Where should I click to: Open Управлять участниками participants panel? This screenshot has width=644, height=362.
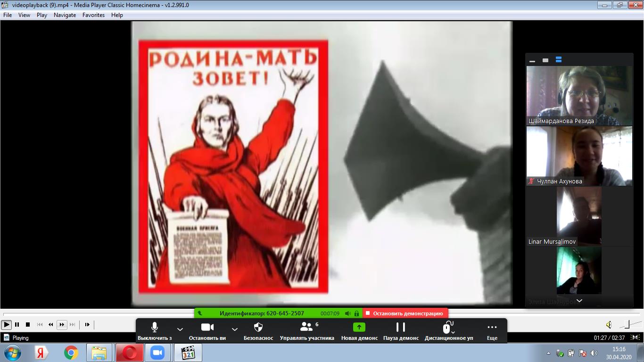(307, 328)
